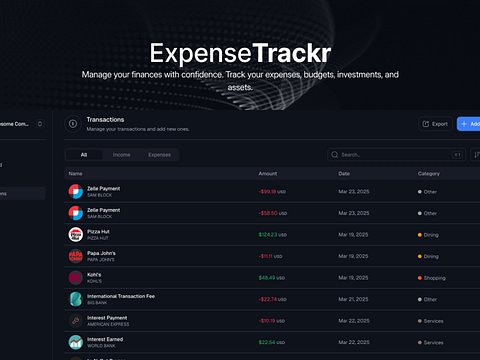Open the sort options icon button

(476, 155)
